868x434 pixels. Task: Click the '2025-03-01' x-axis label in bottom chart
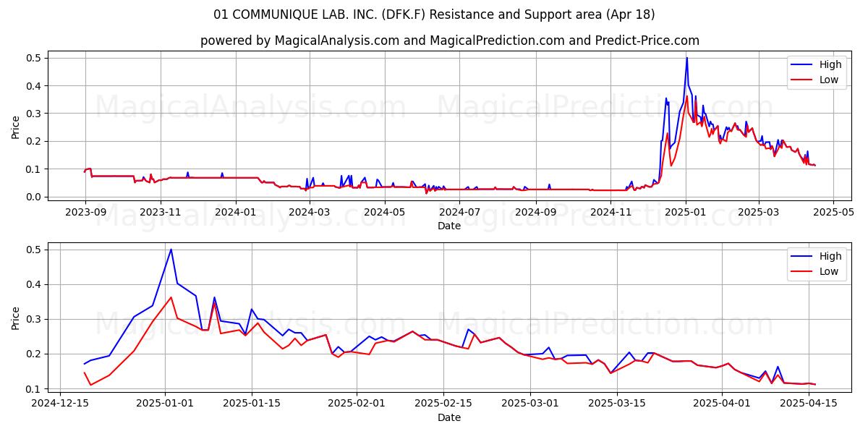click(x=531, y=404)
